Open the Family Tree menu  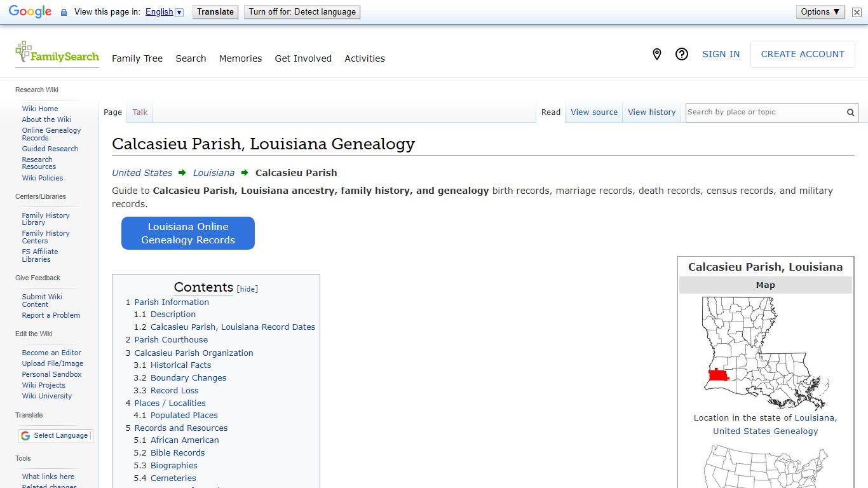[137, 58]
